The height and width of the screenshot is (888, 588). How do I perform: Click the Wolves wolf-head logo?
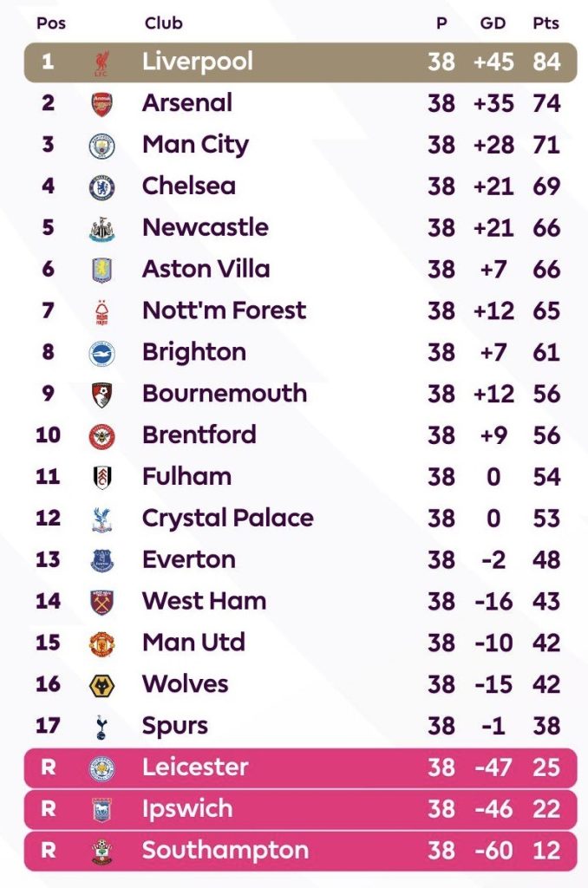click(101, 685)
